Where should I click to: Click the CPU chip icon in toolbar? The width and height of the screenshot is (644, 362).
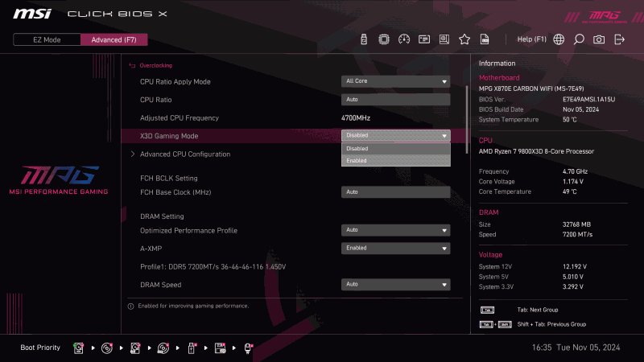tap(384, 39)
